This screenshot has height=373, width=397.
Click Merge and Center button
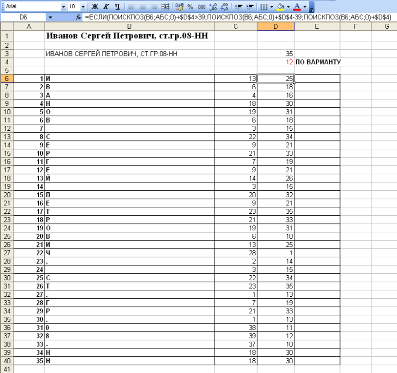[165, 7]
